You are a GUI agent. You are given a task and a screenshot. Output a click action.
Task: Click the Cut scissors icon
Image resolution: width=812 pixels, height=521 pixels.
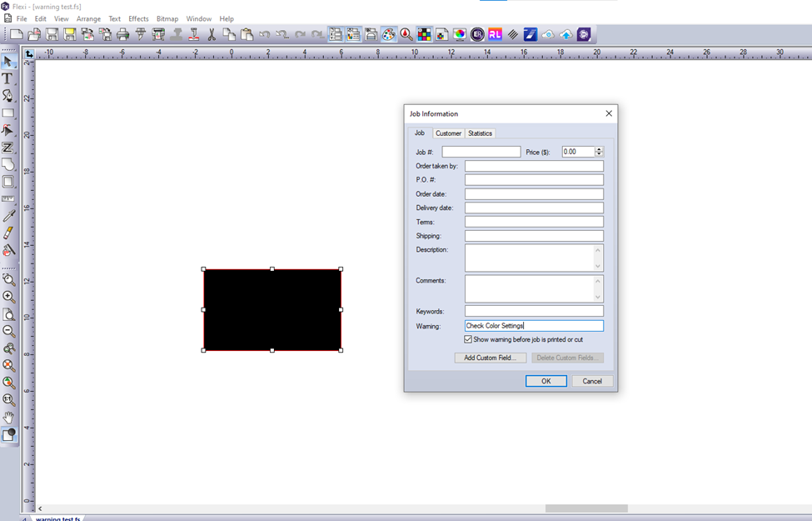coord(212,35)
